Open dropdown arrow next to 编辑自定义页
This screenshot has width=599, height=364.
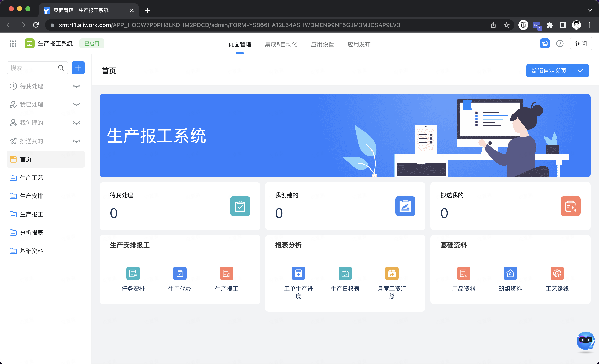point(580,71)
